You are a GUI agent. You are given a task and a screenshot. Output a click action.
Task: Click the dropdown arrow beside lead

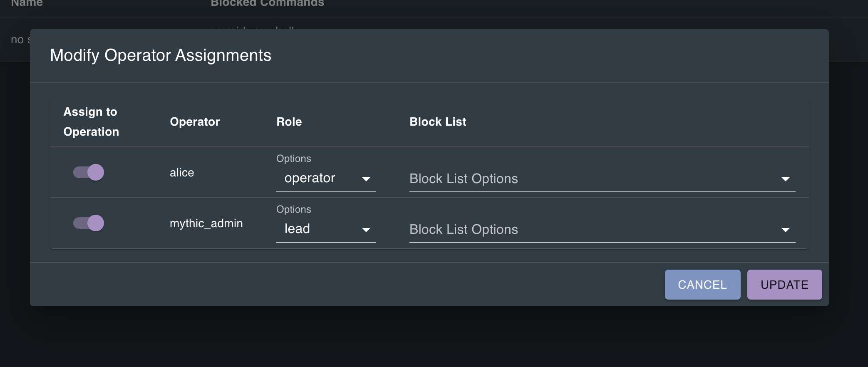coord(366,230)
